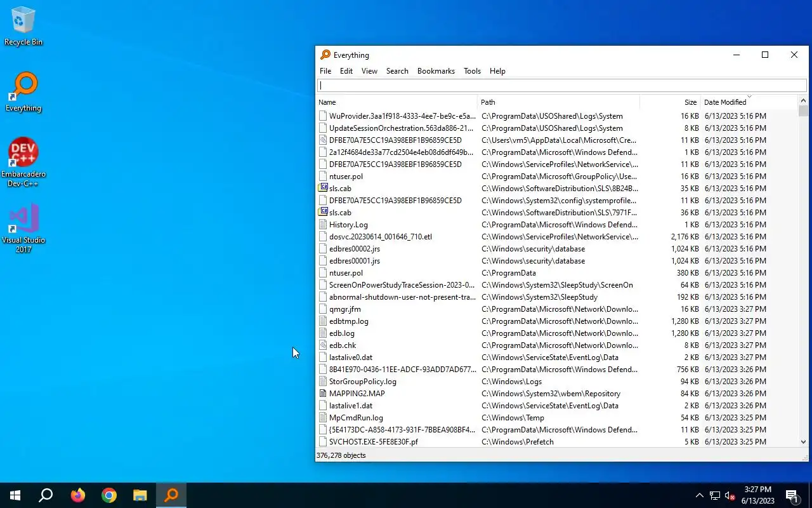Click the vertical scrollbar thumb
Viewport: 812px width, 508px height.
(804, 111)
